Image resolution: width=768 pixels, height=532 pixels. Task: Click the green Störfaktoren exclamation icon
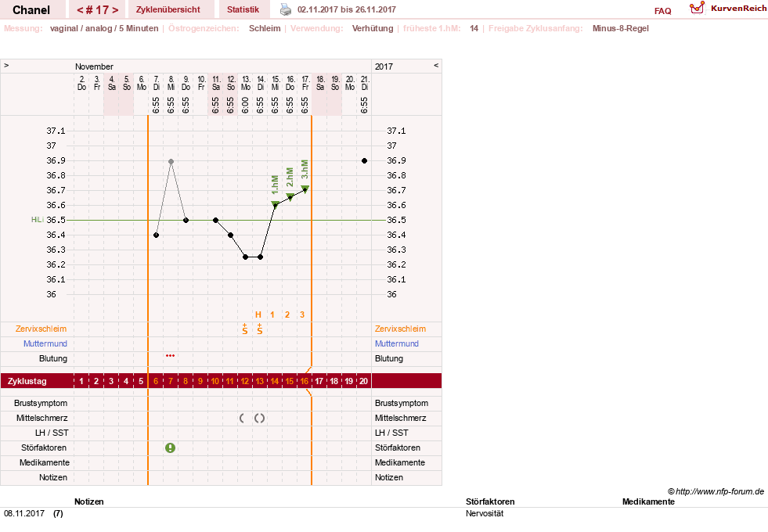170,448
